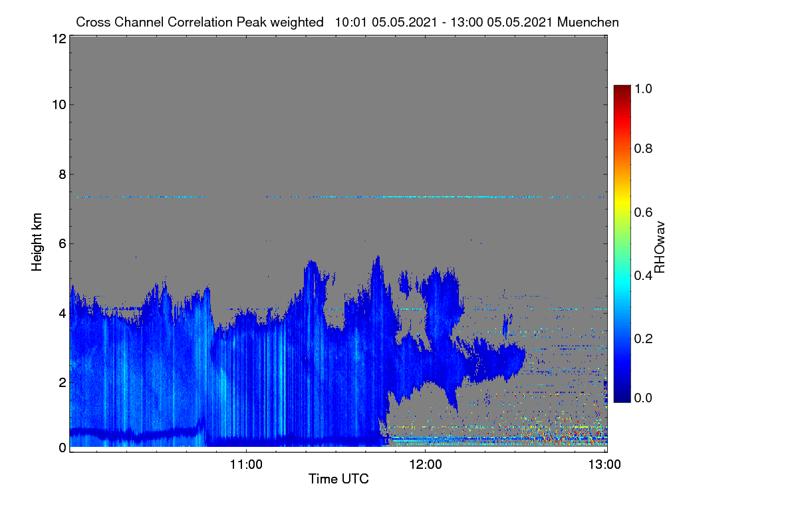Click the colorbar value label 1.0
Image resolution: width=798 pixels, height=532 pixels.
tap(643, 88)
